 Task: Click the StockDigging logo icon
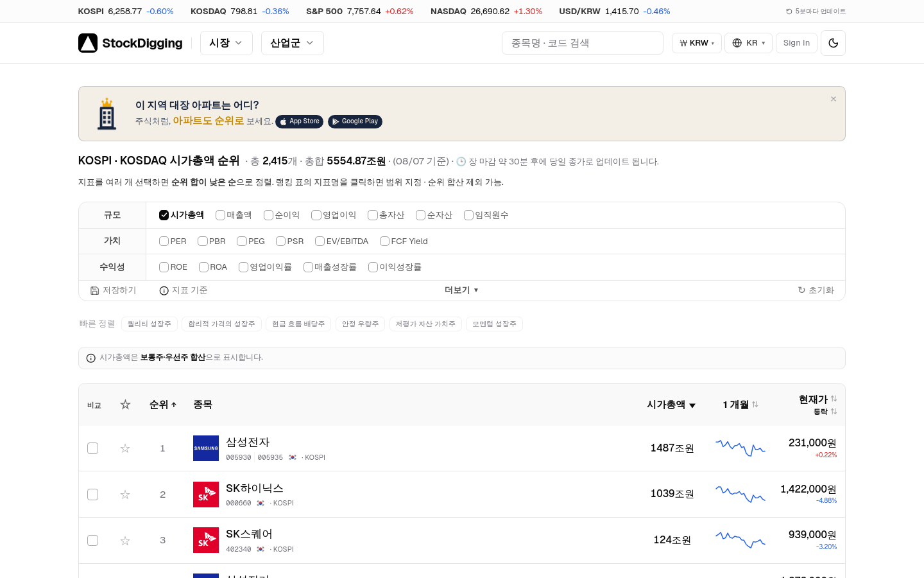[88, 43]
